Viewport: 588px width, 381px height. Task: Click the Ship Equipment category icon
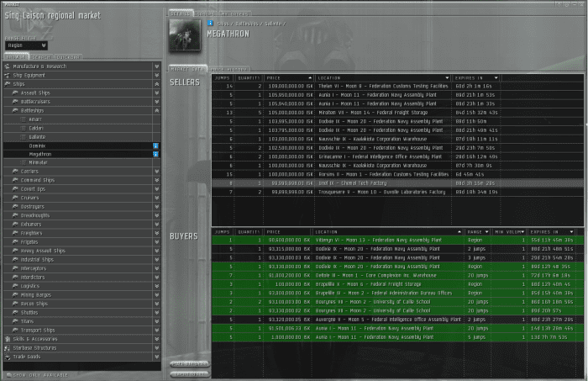click(8, 75)
